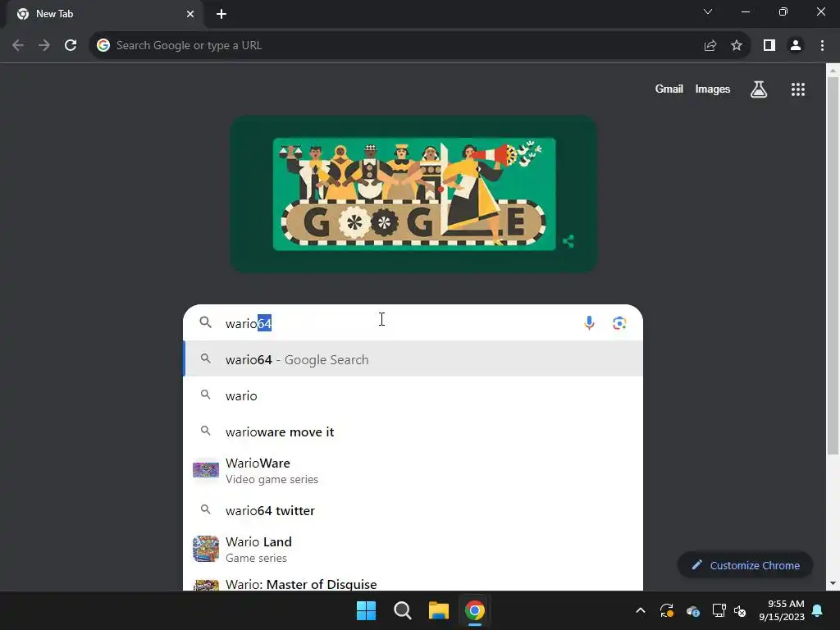Bookmark this tab with star icon

(x=737, y=46)
